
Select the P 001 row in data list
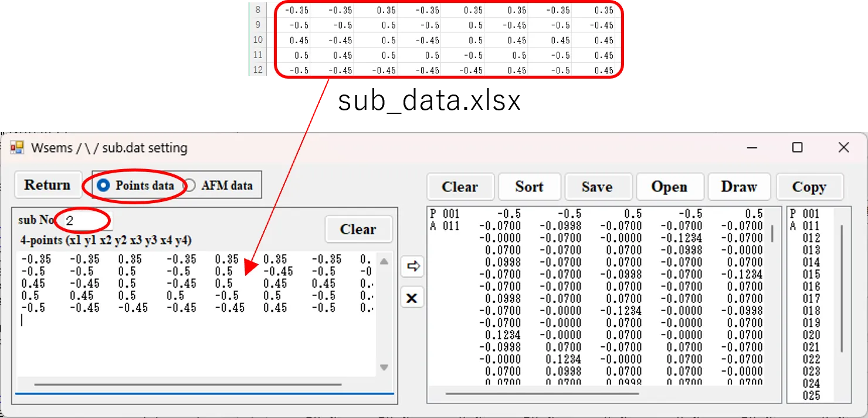[598, 214]
